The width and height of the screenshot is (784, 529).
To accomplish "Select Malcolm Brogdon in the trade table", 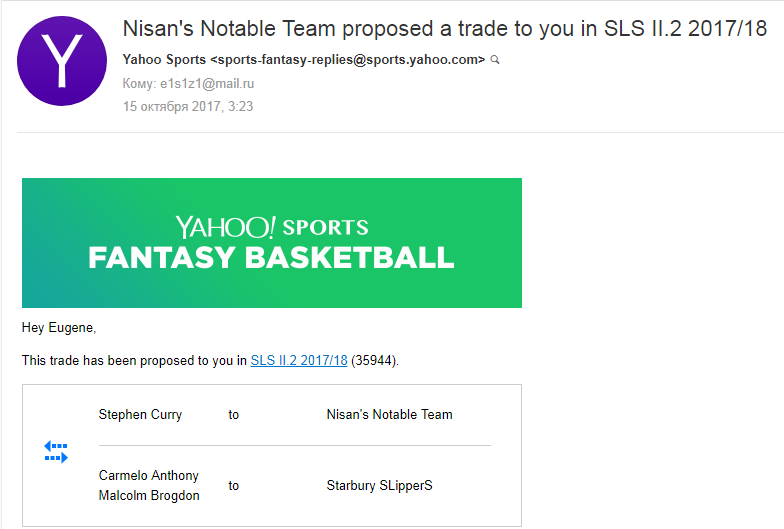I will tap(149, 496).
